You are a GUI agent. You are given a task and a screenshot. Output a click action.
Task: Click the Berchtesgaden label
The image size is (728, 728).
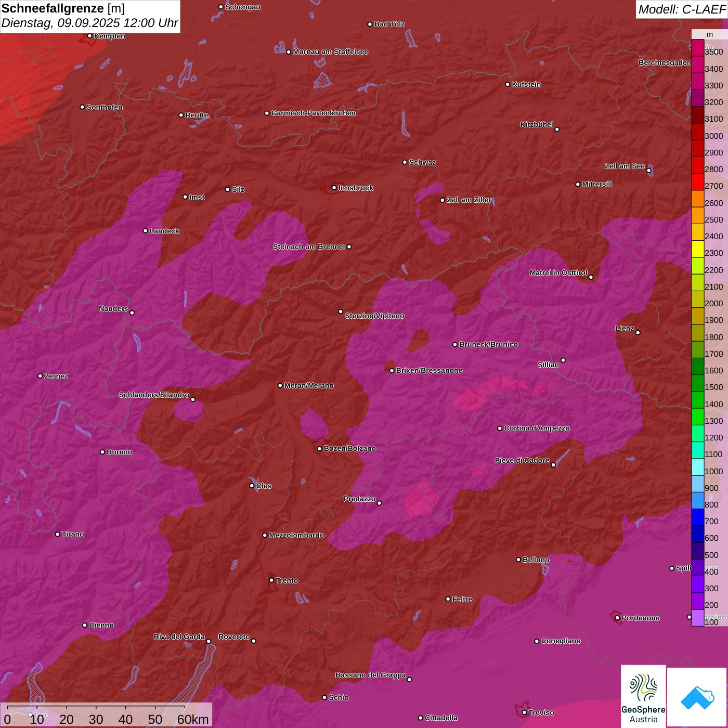pos(665,62)
